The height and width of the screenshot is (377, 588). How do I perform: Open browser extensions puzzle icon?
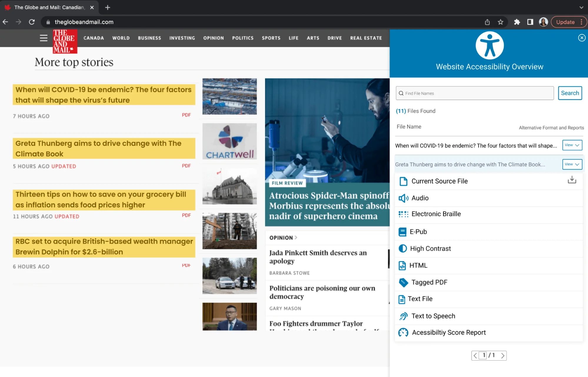pos(517,22)
